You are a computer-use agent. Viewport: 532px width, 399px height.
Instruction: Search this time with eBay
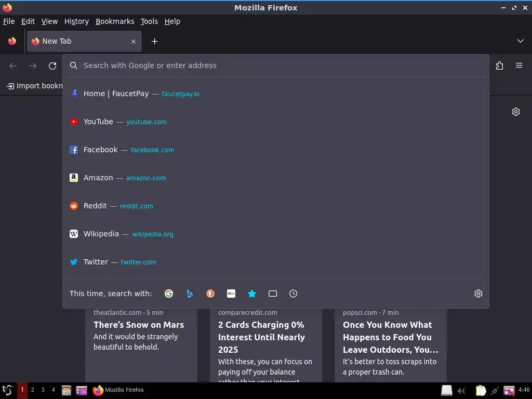pos(231,294)
